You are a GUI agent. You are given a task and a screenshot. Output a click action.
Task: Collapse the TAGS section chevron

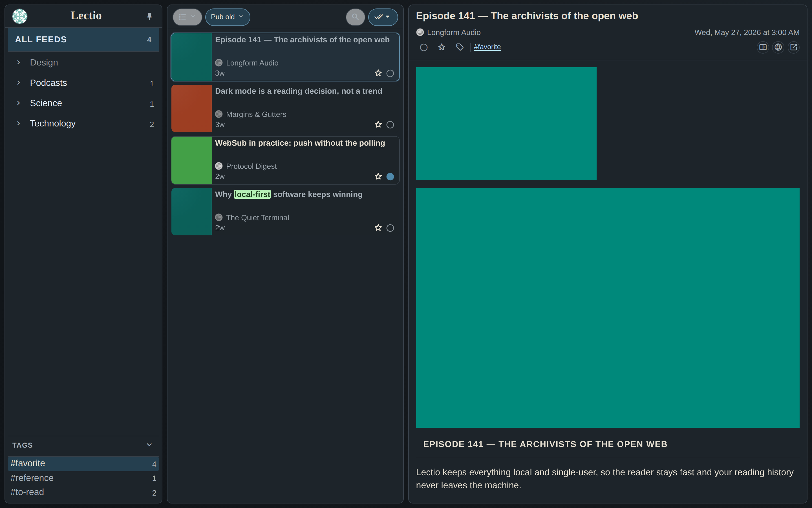[149, 445]
